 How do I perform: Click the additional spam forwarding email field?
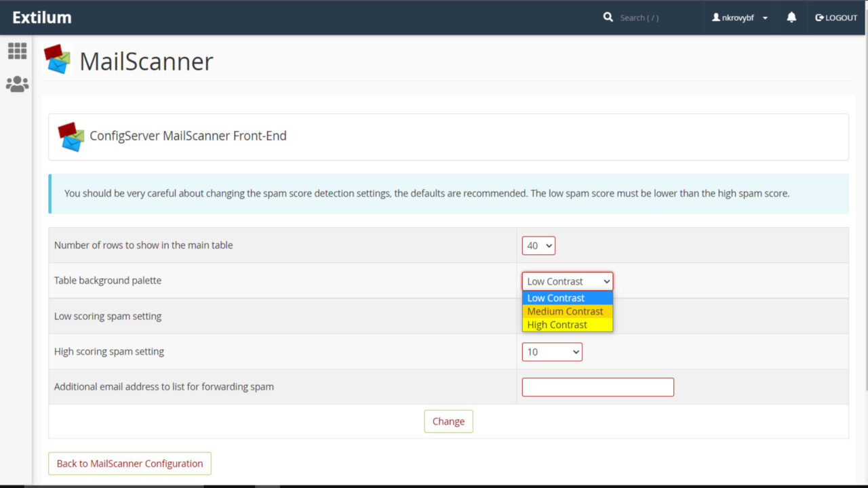(x=597, y=386)
